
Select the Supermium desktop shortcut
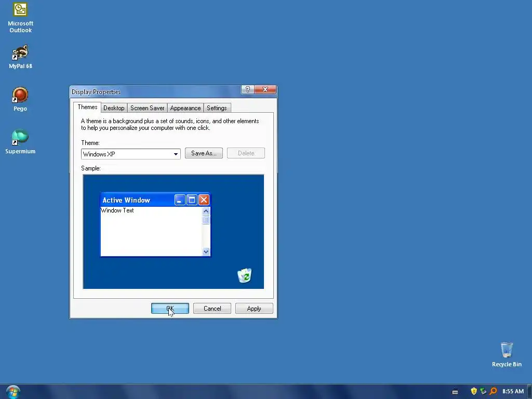20,141
